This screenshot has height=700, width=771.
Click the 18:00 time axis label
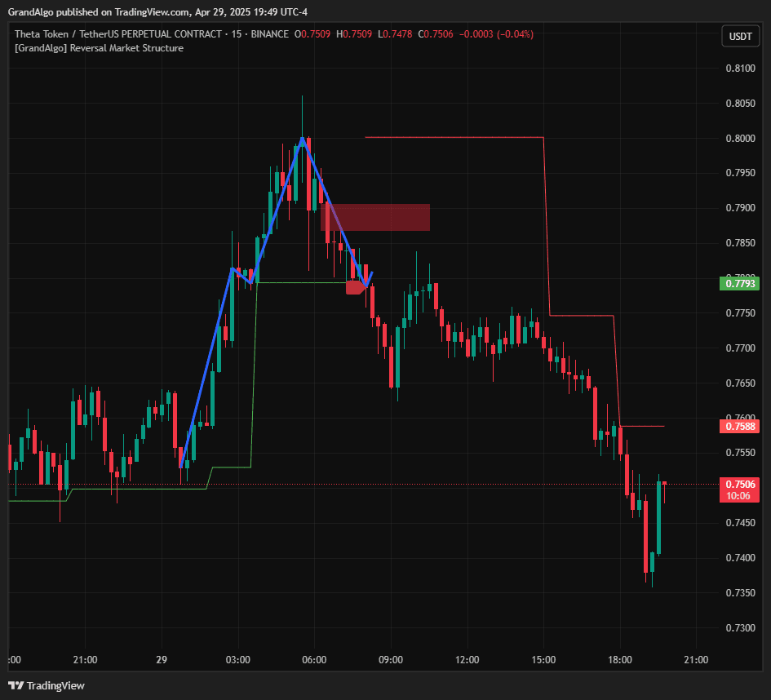click(x=620, y=659)
